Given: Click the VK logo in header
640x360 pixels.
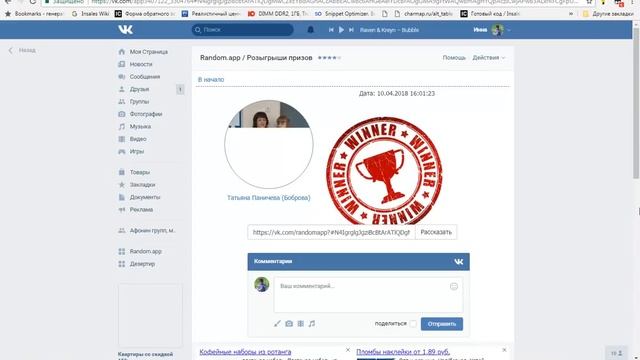Looking at the screenshot, I should click(125, 29).
